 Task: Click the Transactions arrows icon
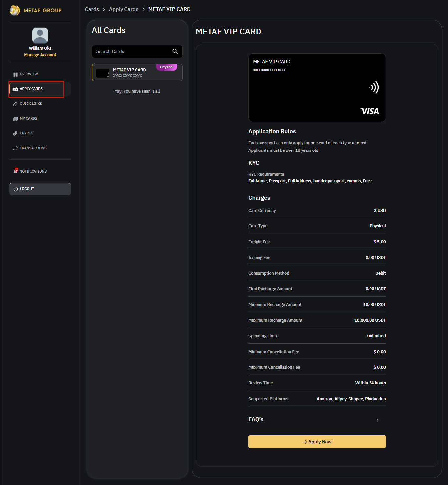click(x=15, y=149)
